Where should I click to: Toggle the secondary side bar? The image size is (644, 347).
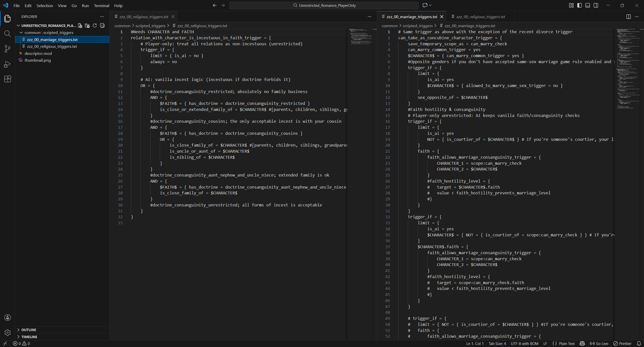(x=596, y=5)
